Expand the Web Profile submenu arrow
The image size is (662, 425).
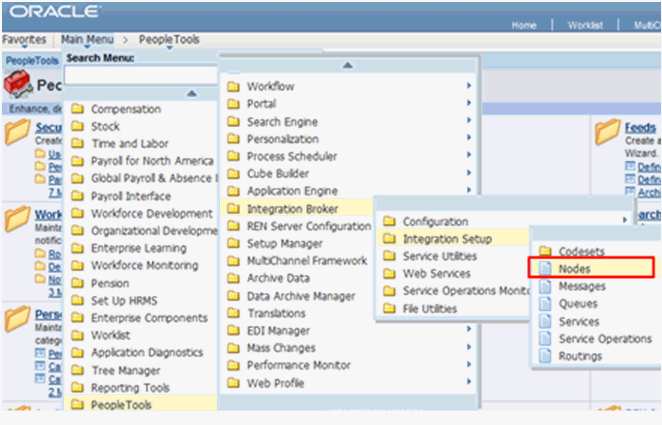[x=469, y=382]
